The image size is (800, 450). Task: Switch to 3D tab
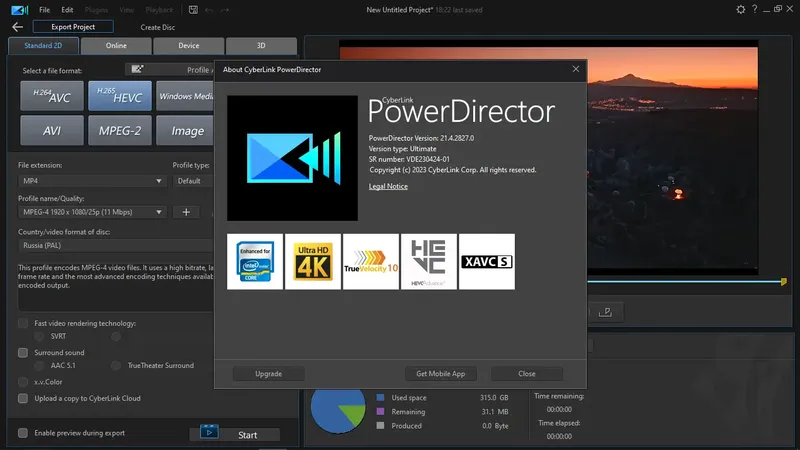[261, 45]
